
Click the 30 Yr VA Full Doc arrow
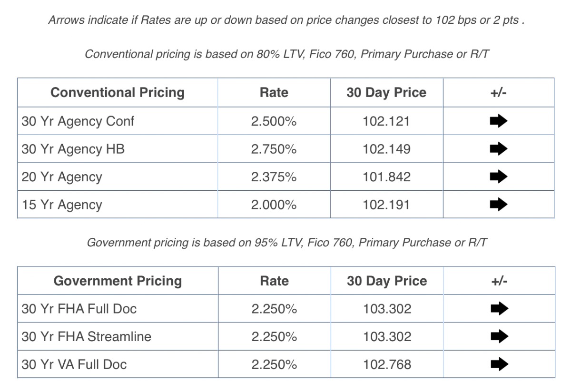pos(499,364)
